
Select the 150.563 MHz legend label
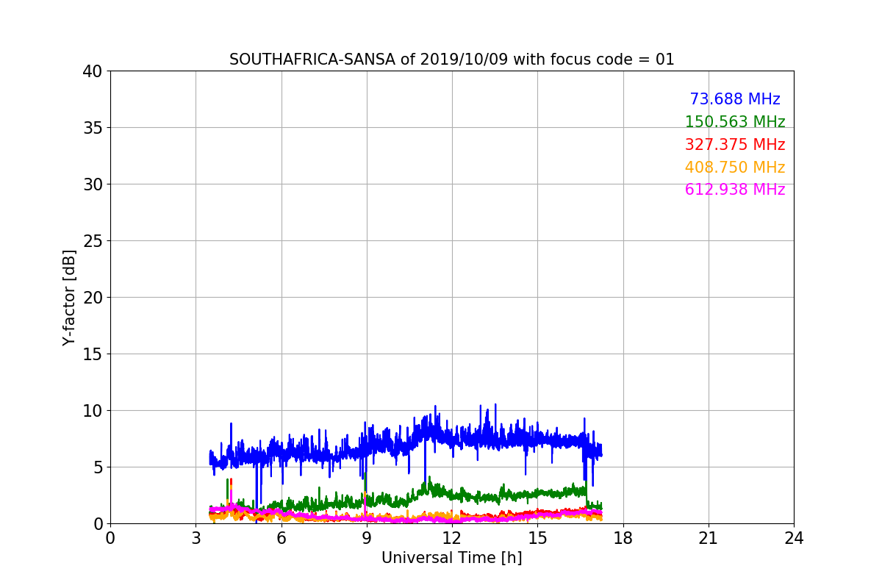click(x=735, y=122)
